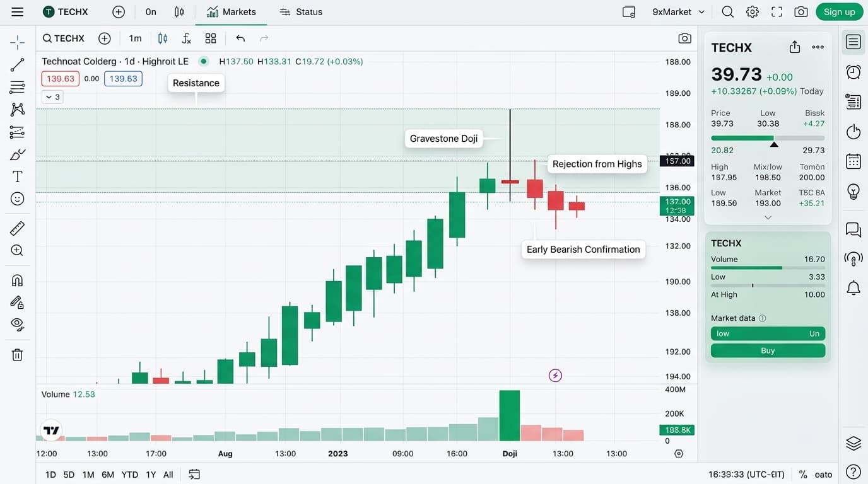Select the crosshair cursor tool
The height and width of the screenshot is (484, 868).
point(18,42)
